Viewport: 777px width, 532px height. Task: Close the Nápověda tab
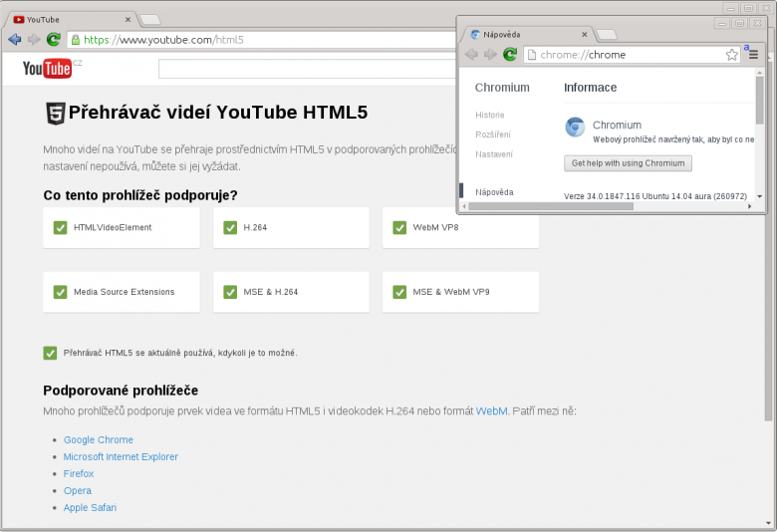click(584, 34)
